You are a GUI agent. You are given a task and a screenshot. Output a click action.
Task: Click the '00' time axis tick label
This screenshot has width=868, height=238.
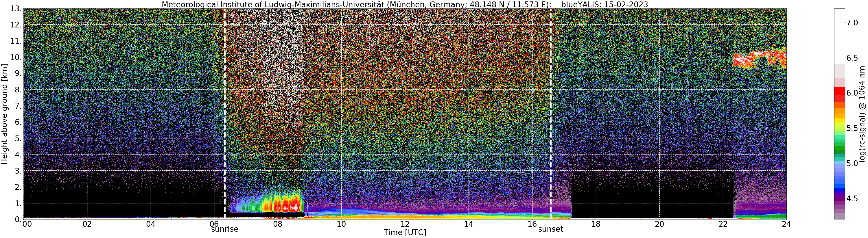pos(27,224)
